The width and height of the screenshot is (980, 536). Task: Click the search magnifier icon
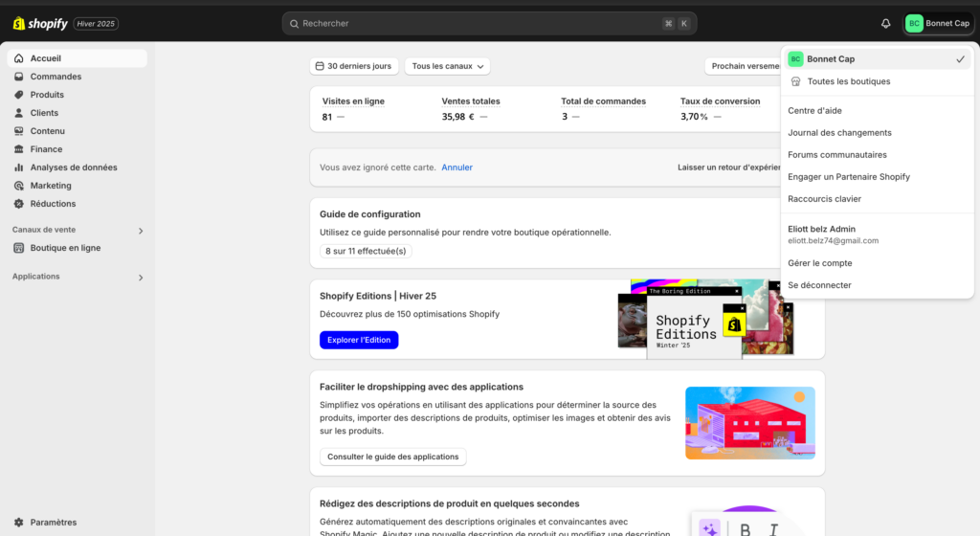294,24
